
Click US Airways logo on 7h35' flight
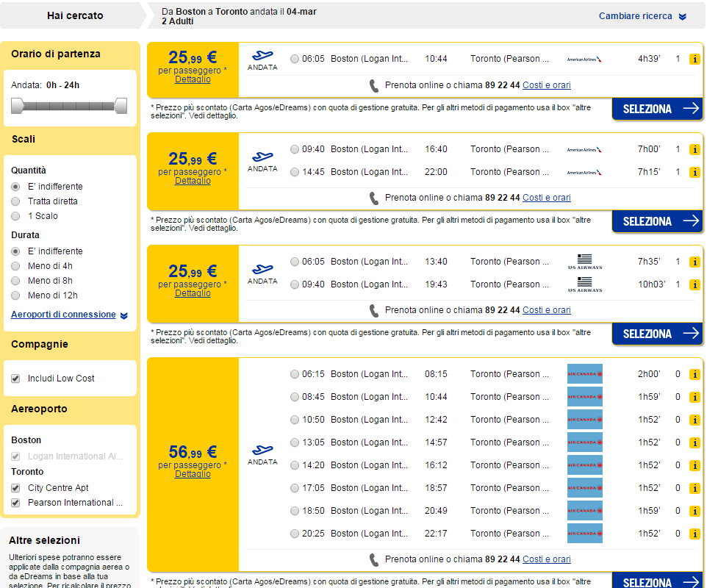(x=585, y=262)
